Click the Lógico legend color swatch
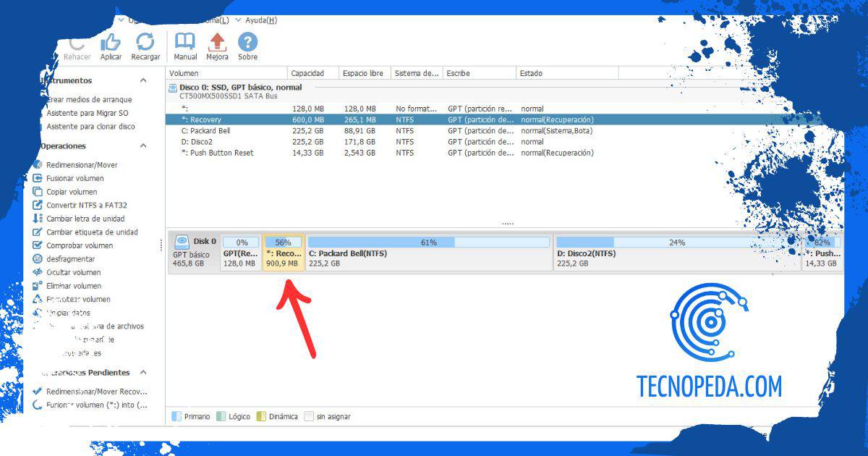This screenshot has width=868, height=456. (x=221, y=416)
